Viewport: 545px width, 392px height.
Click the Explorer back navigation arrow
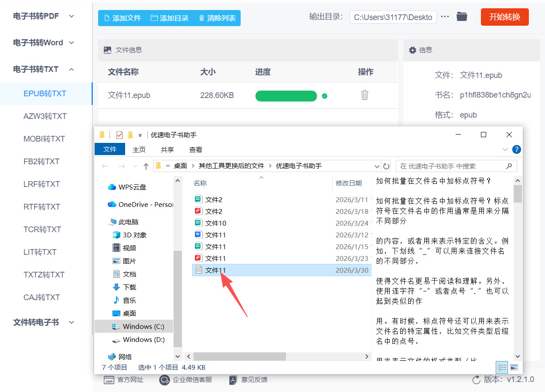pyautogui.click(x=105, y=166)
